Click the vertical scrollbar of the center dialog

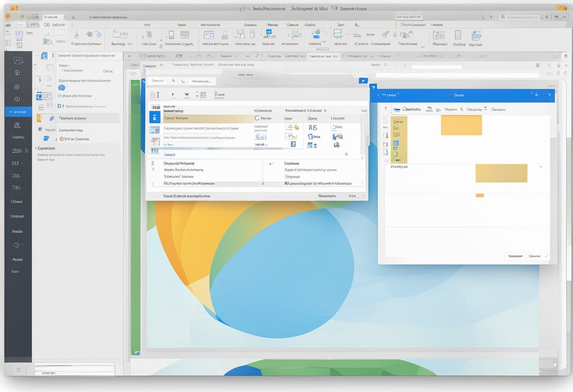(363, 132)
